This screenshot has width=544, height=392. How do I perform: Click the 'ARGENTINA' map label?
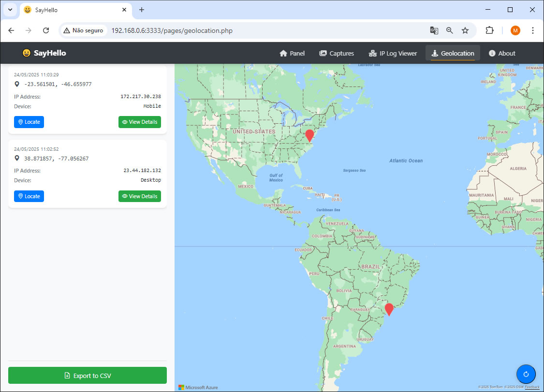(x=344, y=346)
